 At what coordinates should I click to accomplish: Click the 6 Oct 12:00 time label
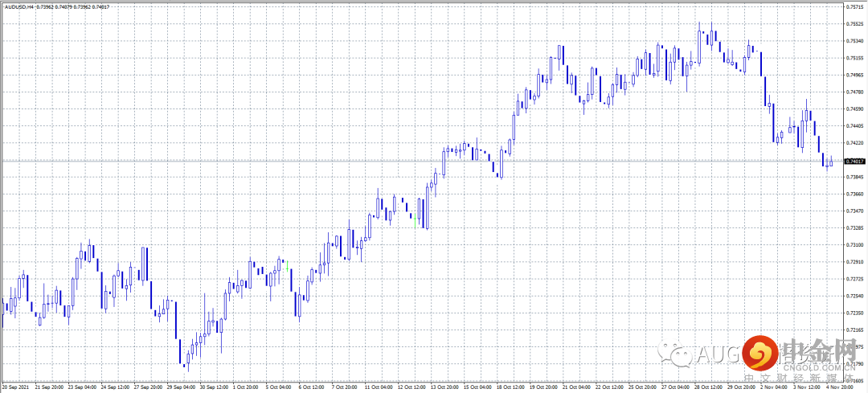pyautogui.click(x=311, y=387)
